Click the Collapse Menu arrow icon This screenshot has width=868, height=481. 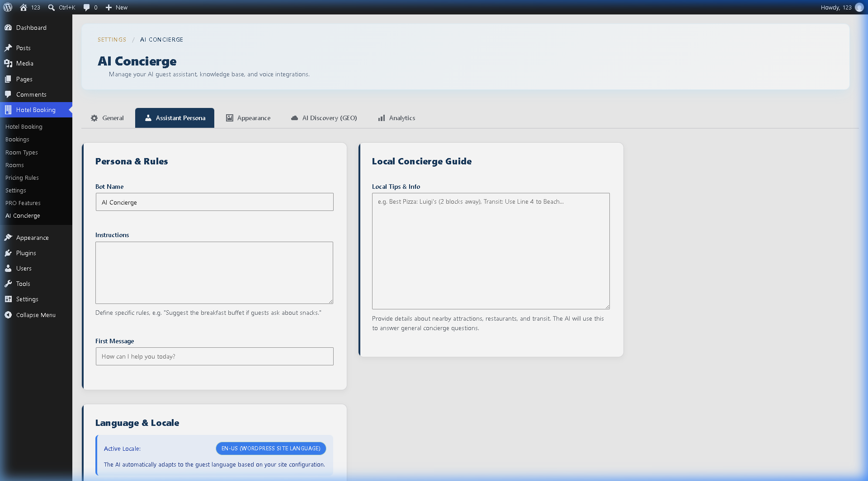tap(8, 315)
